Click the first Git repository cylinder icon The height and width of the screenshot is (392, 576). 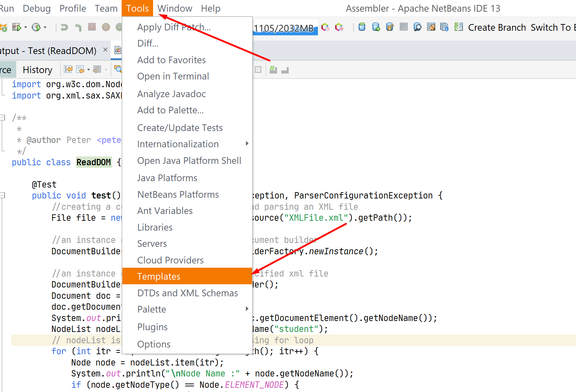point(362,27)
